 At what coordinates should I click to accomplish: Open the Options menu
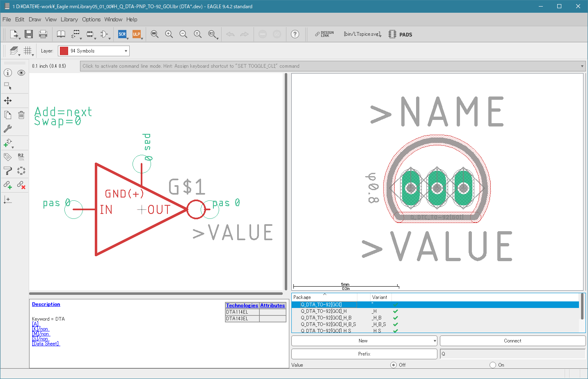point(91,19)
